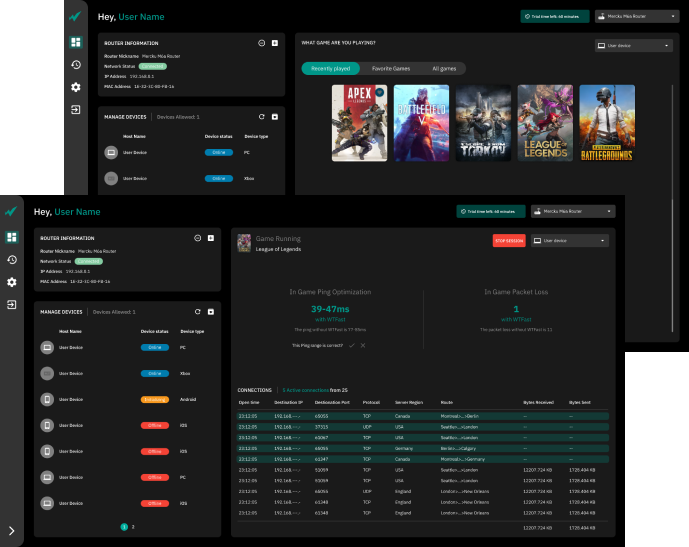
Task: Open History clock icon in the foreground window sidebar
Action: coord(12,260)
